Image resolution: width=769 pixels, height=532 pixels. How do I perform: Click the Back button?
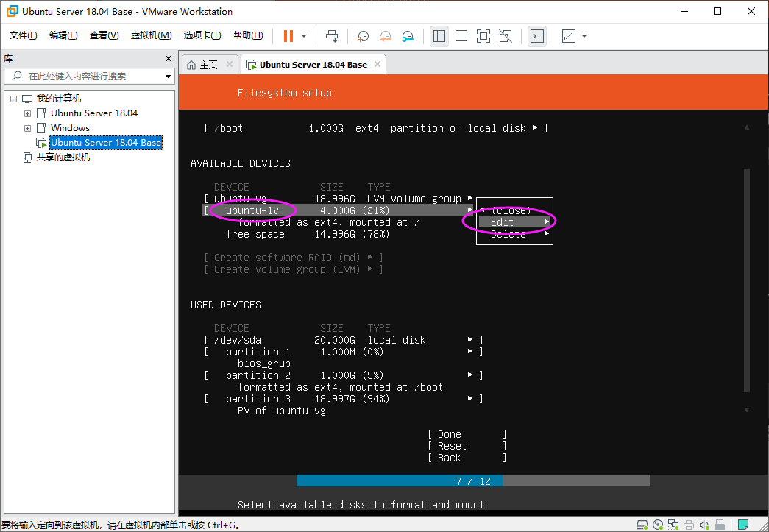[x=467, y=458]
